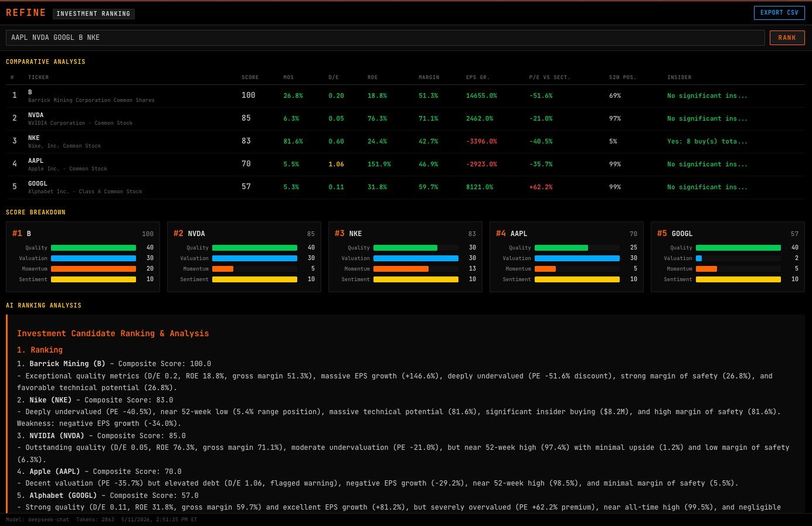Click the MOS column header
This screenshot has height=526, width=812.
288,77
